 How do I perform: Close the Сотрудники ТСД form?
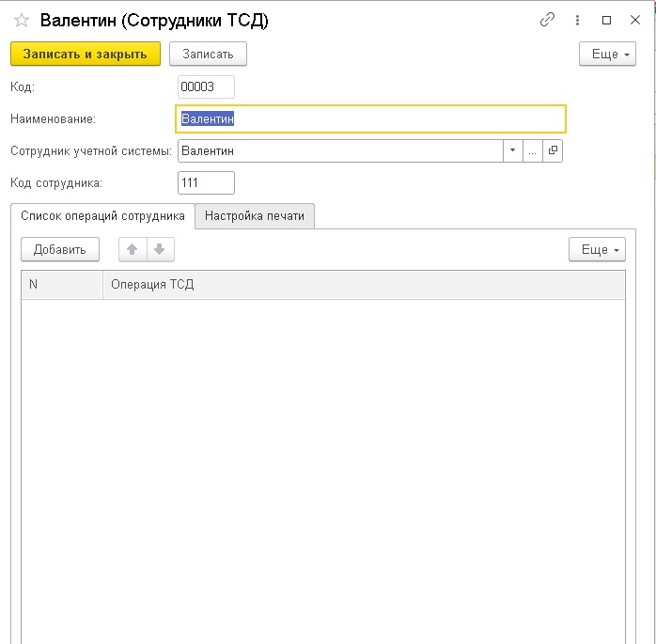tap(635, 20)
